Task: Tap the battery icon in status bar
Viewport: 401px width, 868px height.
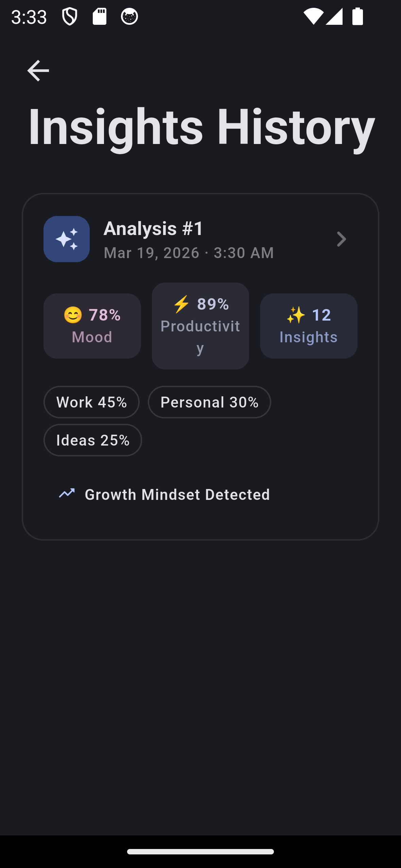Action: click(358, 16)
